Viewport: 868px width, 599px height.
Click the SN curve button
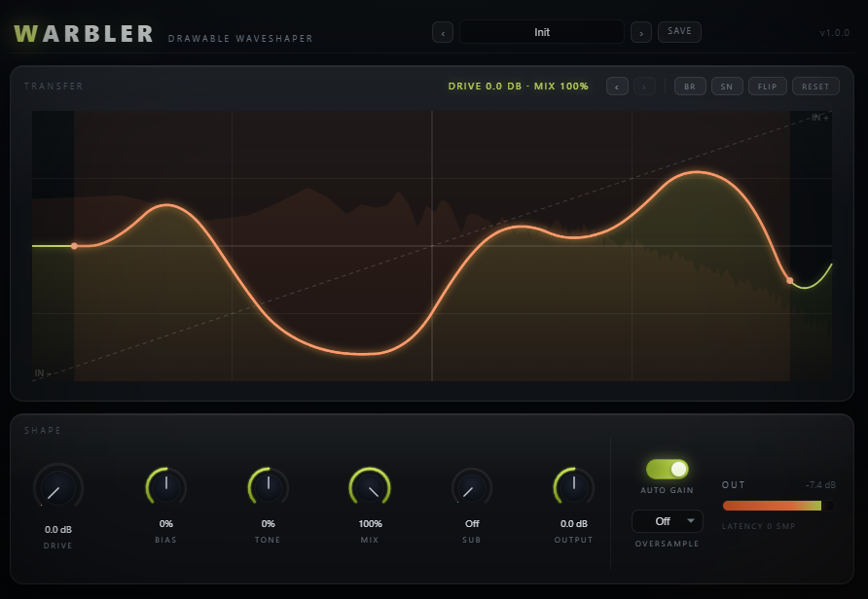click(727, 87)
